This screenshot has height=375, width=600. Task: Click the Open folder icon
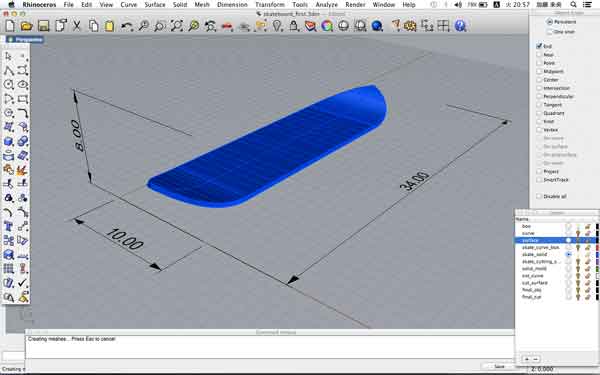pos(26,26)
